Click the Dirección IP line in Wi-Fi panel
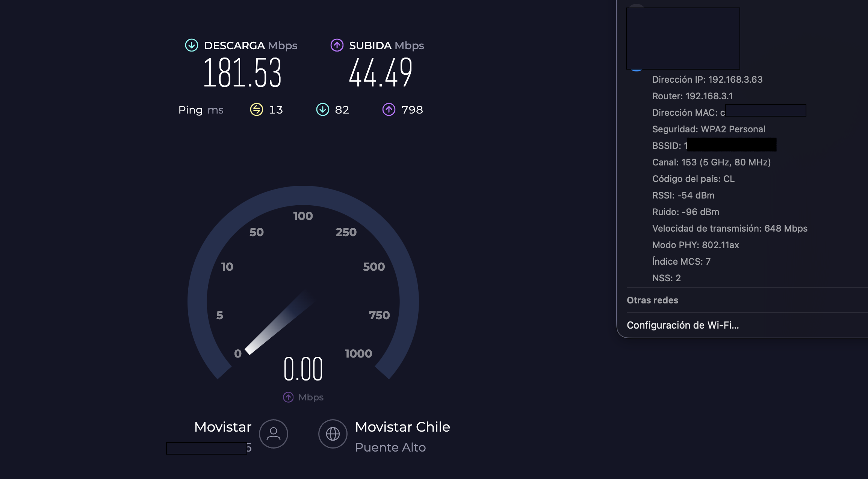The height and width of the screenshot is (479, 868). click(707, 80)
